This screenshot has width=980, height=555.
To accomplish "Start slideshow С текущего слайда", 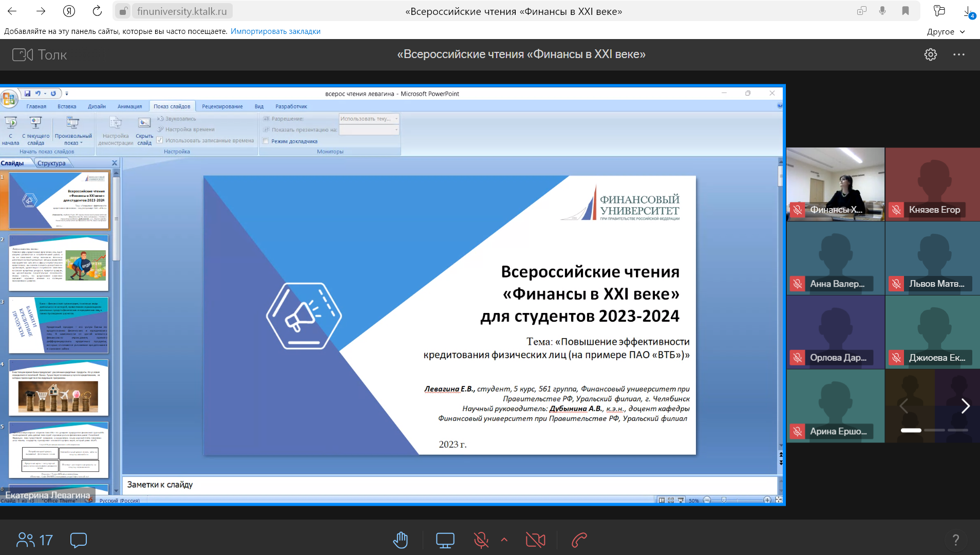I will 35,131.
